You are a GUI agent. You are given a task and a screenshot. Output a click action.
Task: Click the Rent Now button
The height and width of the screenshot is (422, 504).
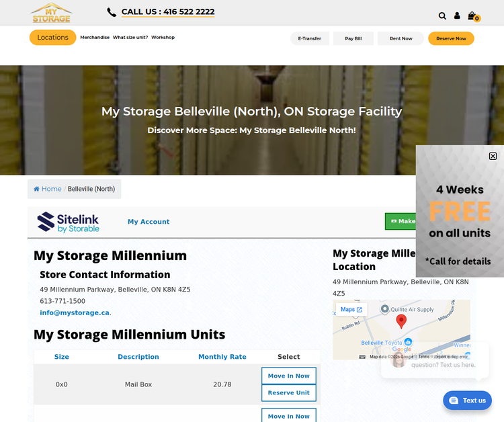pyautogui.click(x=401, y=38)
